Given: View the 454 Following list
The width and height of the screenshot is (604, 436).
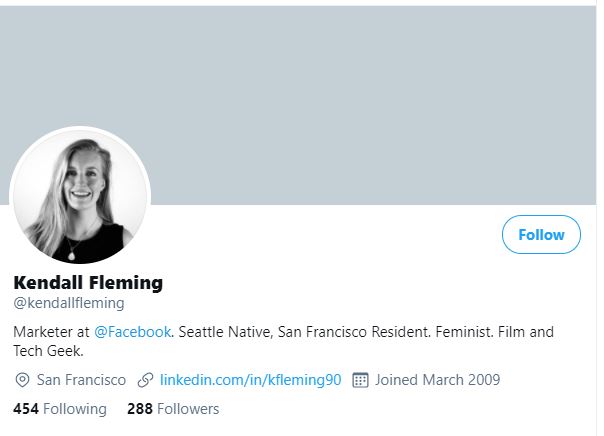Looking at the screenshot, I should pos(60,409).
